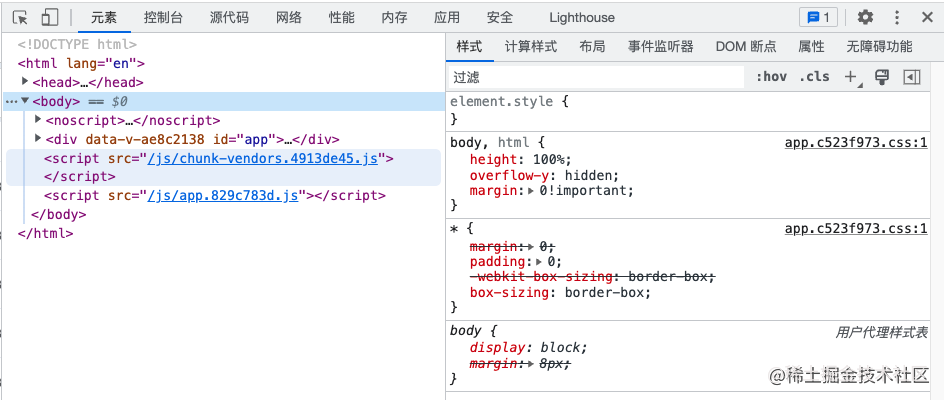Expand padding 0 shorthand triangle
The image size is (944, 400).
pyautogui.click(x=538, y=261)
